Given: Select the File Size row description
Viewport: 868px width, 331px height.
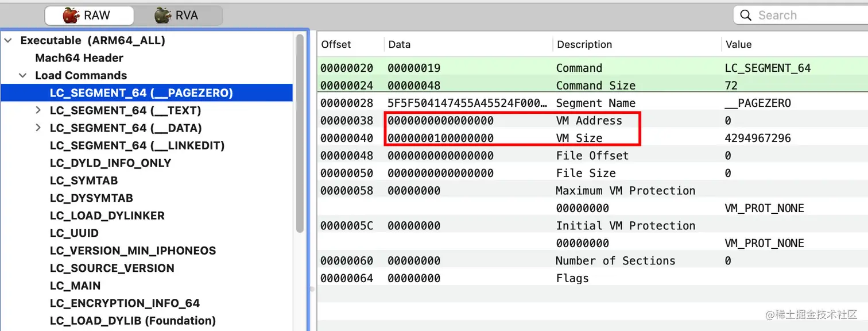Looking at the screenshot, I should [x=586, y=174].
